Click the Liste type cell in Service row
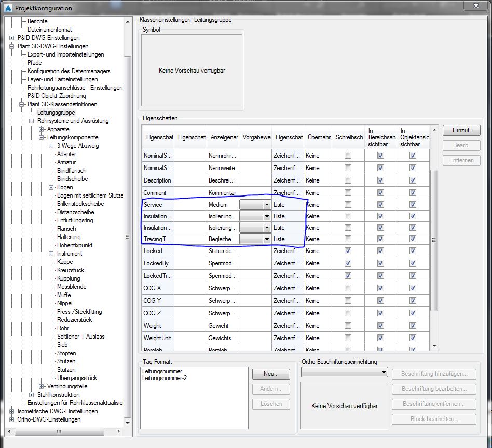Viewport: 492px width, 448px height. click(x=288, y=205)
